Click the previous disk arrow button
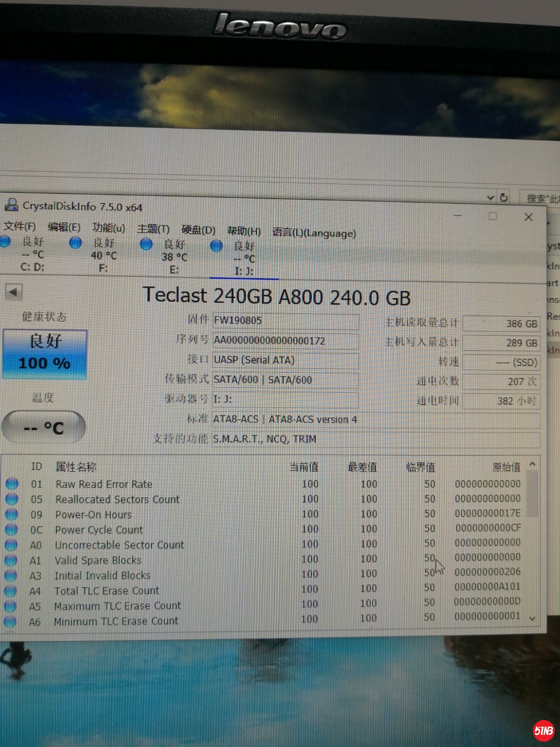 pos(13,292)
